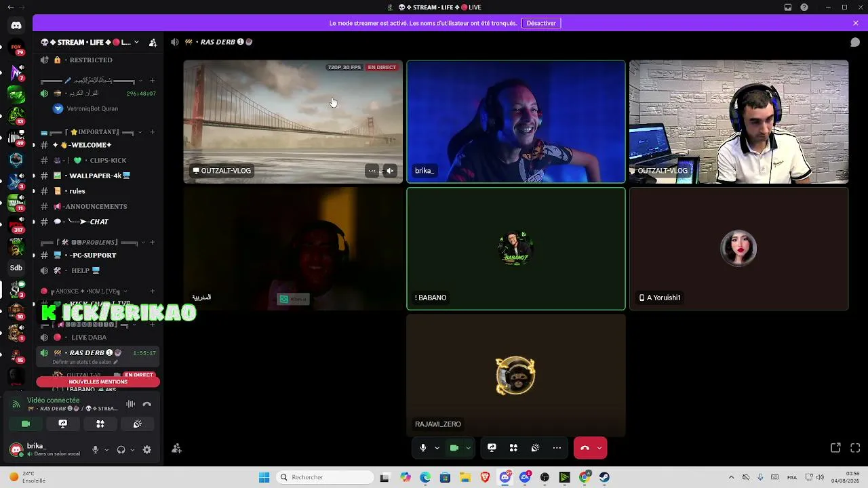Open output device arrow in user panel

132,449
